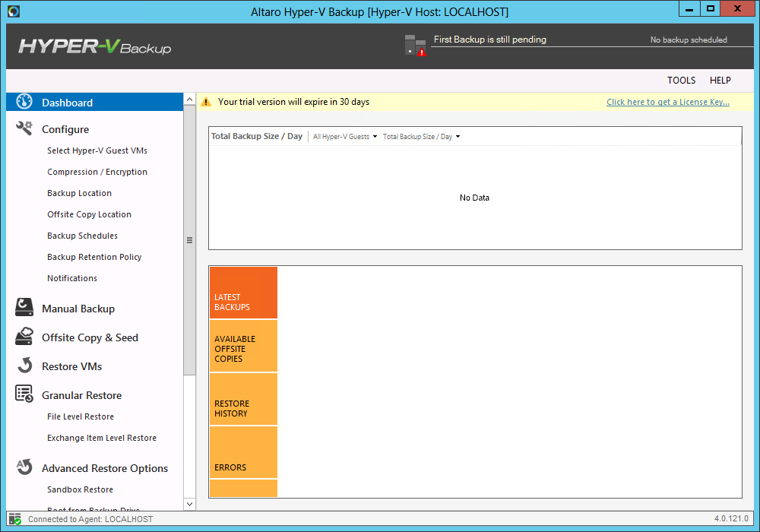Viewport: 760px width, 532px height.
Task: Open File Level Restore
Action: coord(81,416)
